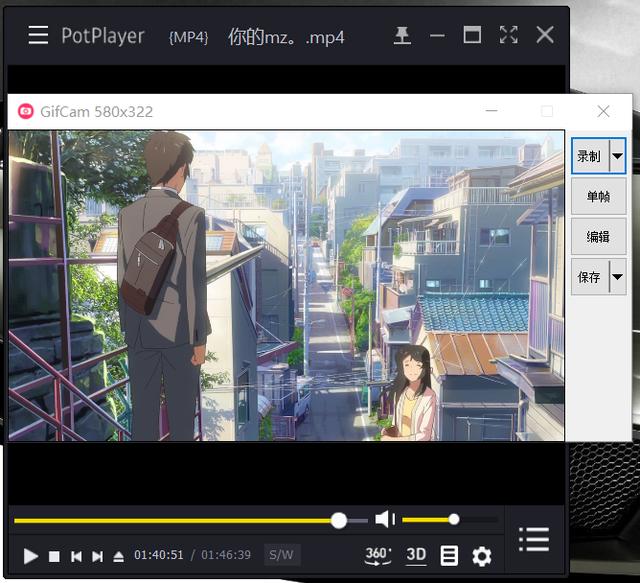The width and height of the screenshot is (640, 583).
Task: Click the volume slider handle
Action: pyautogui.click(x=454, y=519)
